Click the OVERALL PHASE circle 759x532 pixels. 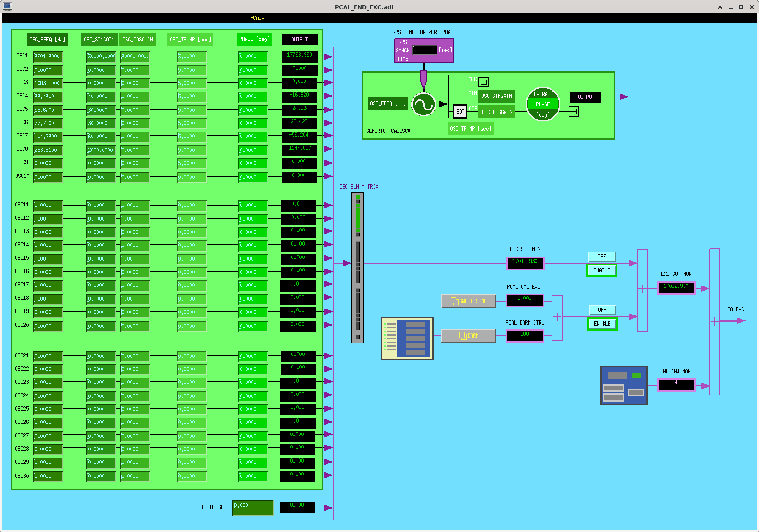pos(543,104)
